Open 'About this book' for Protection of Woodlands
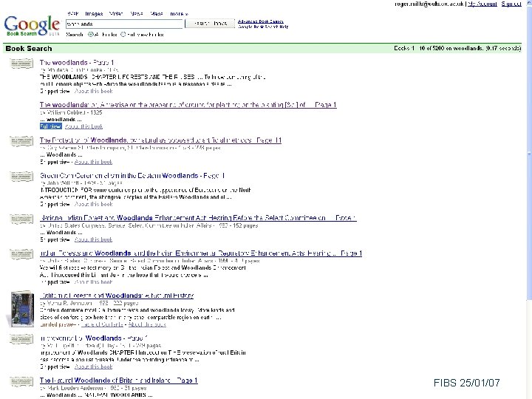 pyautogui.click(x=93, y=162)
